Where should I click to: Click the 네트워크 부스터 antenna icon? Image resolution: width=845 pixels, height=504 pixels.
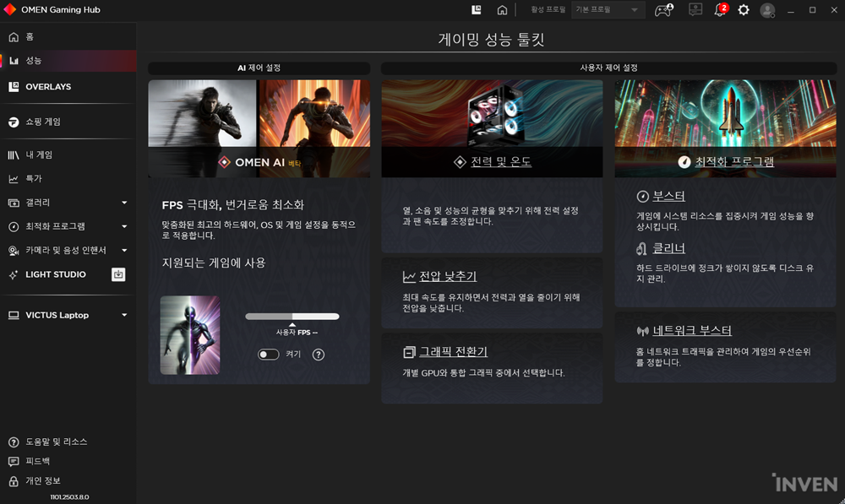click(x=642, y=331)
